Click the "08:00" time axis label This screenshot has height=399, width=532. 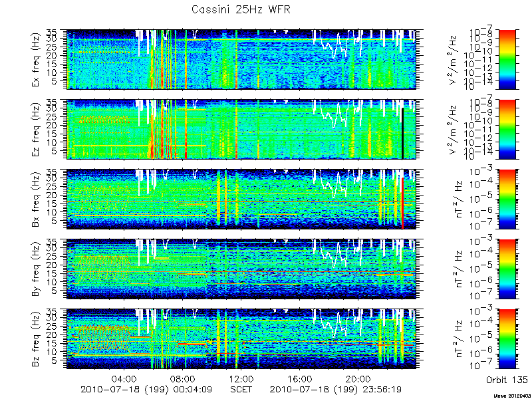coord(182,378)
